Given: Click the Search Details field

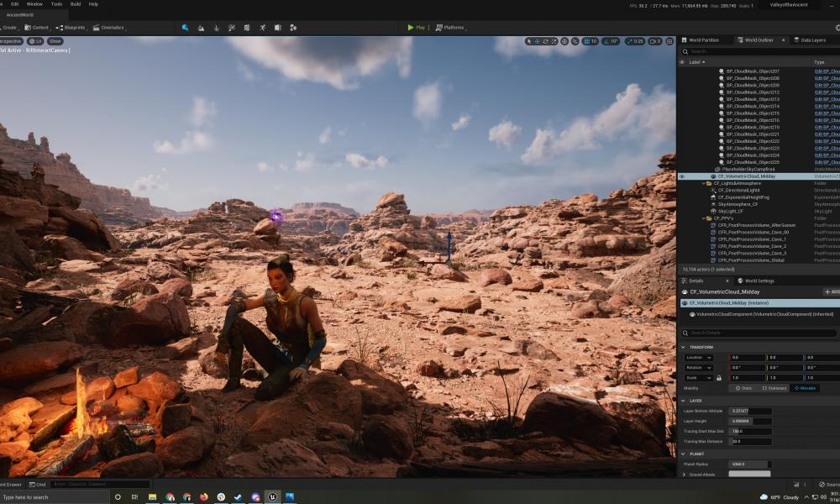Looking at the screenshot, I should (x=759, y=333).
